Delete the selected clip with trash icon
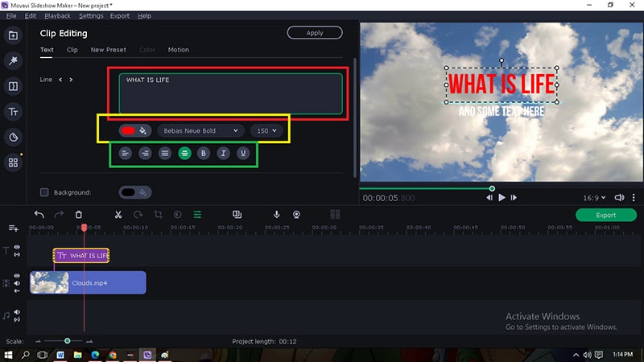The height and width of the screenshot is (362, 644). click(x=78, y=214)
